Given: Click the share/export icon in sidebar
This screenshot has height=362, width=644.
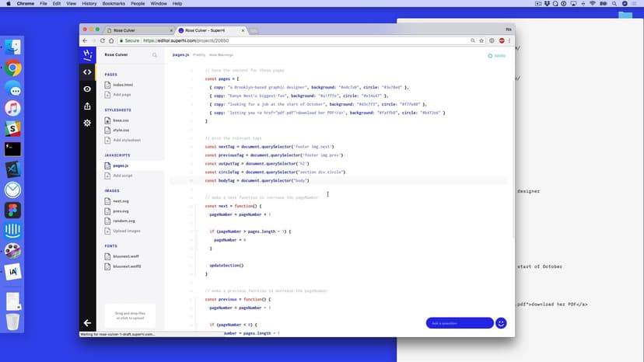Looking at the screenshot, I should 87,106.
